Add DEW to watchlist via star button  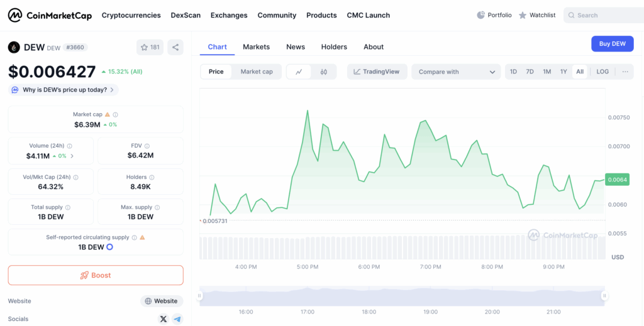click(150, 47)
